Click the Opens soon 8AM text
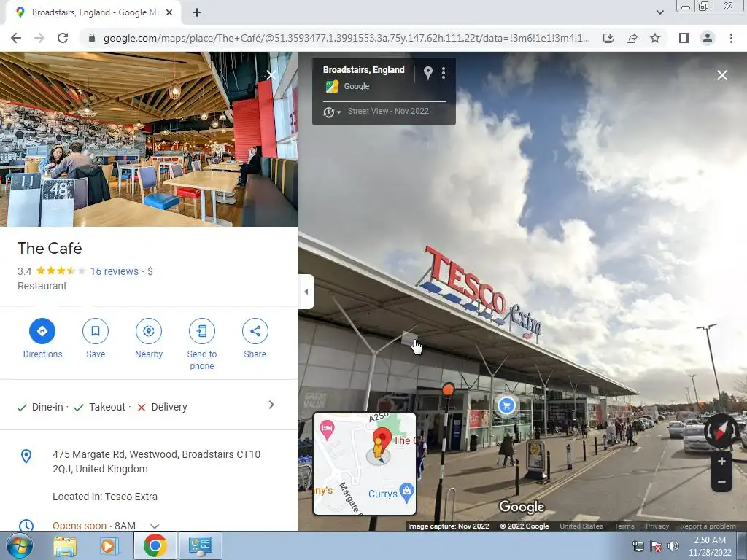 94,526
